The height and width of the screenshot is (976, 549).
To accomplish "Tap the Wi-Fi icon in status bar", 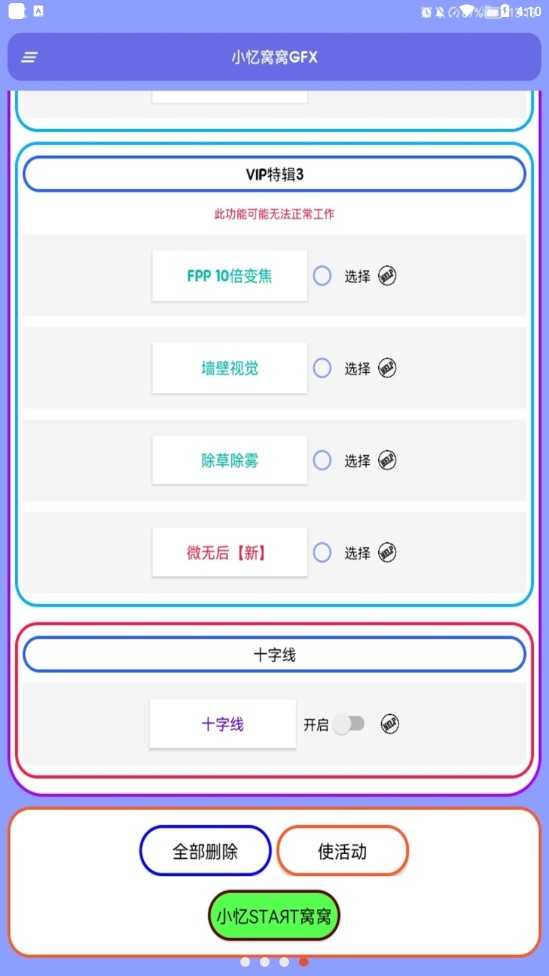I will coord(466,11).
